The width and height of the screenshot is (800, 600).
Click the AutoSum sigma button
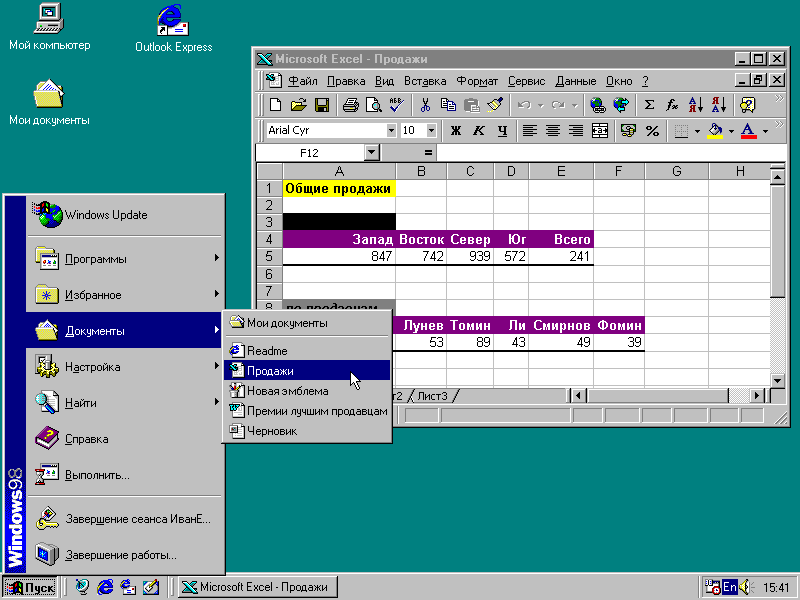click(649, 105)
